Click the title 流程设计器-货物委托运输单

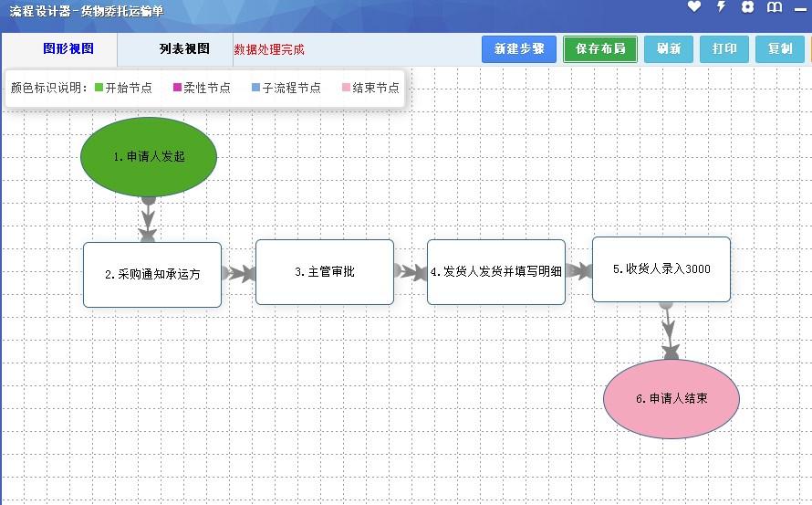pyautogui.click(x=87, y=11)
